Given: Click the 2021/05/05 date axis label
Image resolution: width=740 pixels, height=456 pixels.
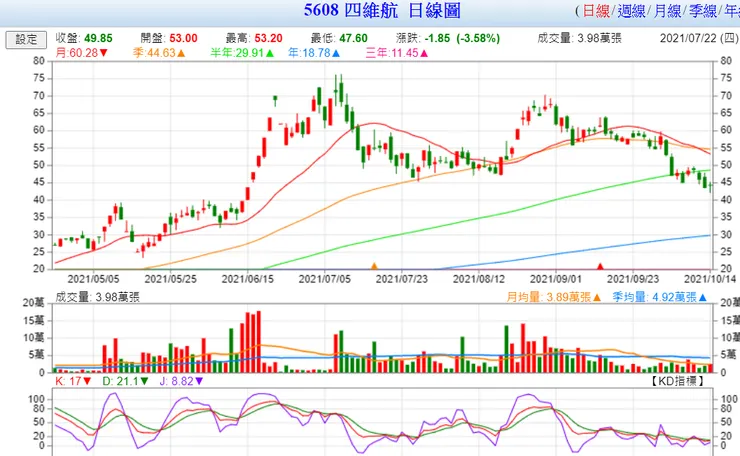Looking at the screenshot, I should tap(93, 279).
